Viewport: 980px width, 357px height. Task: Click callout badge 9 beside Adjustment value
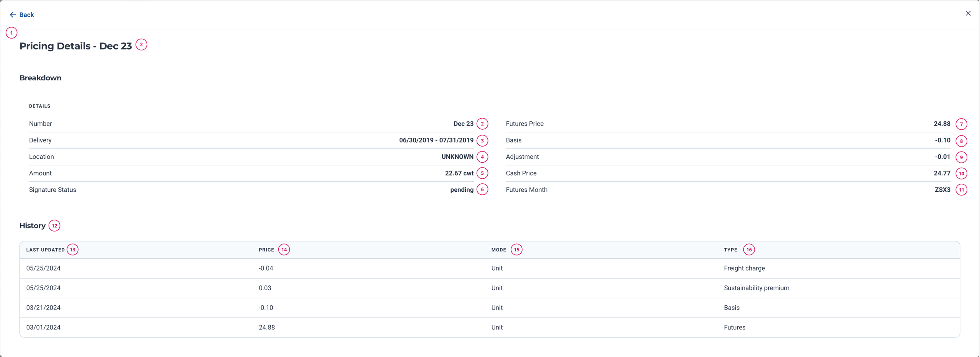coord(962,157)
